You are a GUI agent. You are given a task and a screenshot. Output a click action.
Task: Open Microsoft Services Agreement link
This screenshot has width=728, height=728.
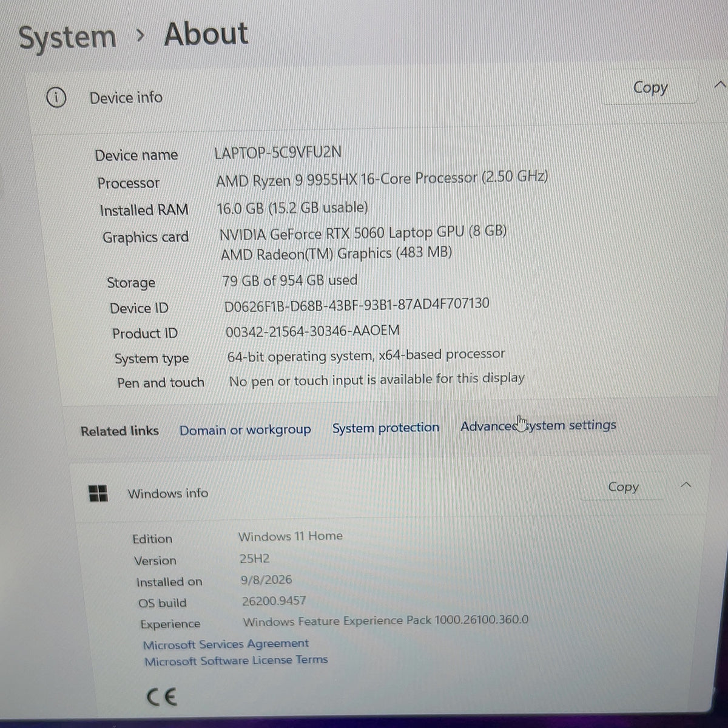(x=226, y=644)
